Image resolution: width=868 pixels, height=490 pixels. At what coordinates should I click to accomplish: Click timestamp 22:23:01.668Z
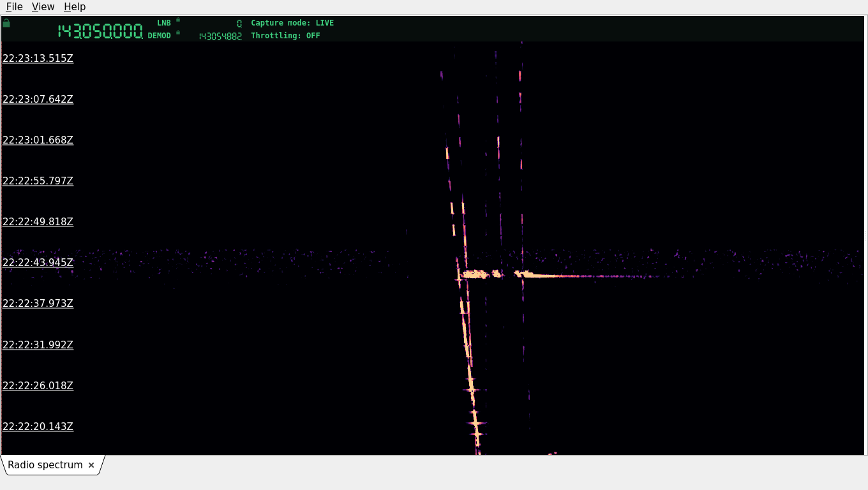click(38, 140)
